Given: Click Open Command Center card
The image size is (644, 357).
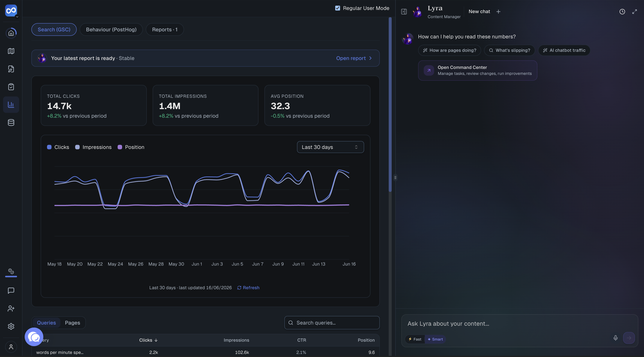Looking at the screenshot, I should (477, 70).
